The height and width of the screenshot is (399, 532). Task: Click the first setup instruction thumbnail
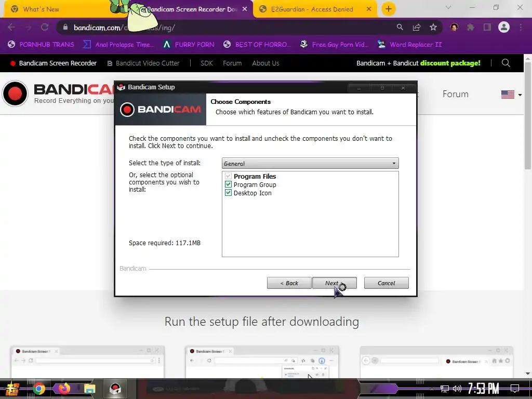[87, 362]
